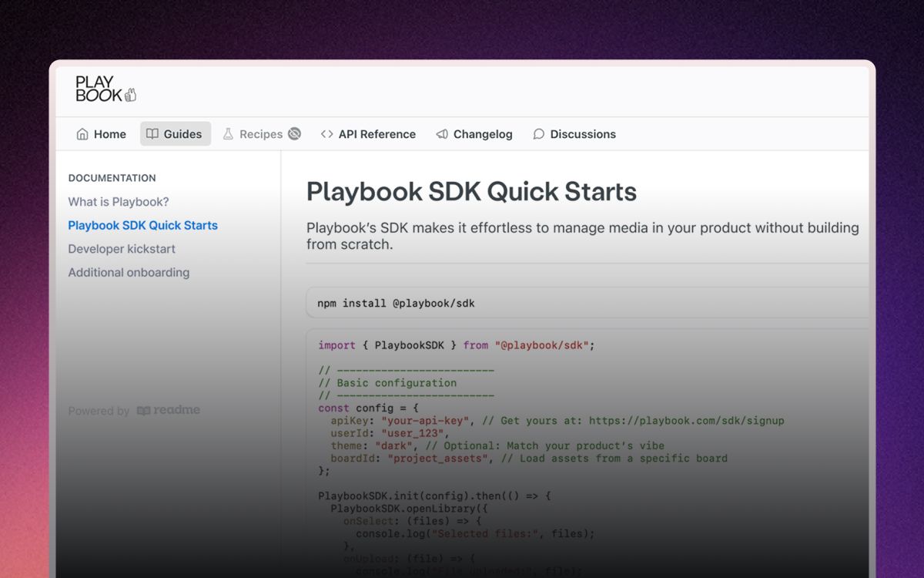Screen dimensions: 924x578
Task: Click the DOCUMENTATION sidebar heading
Action: [x=112, y=178]
